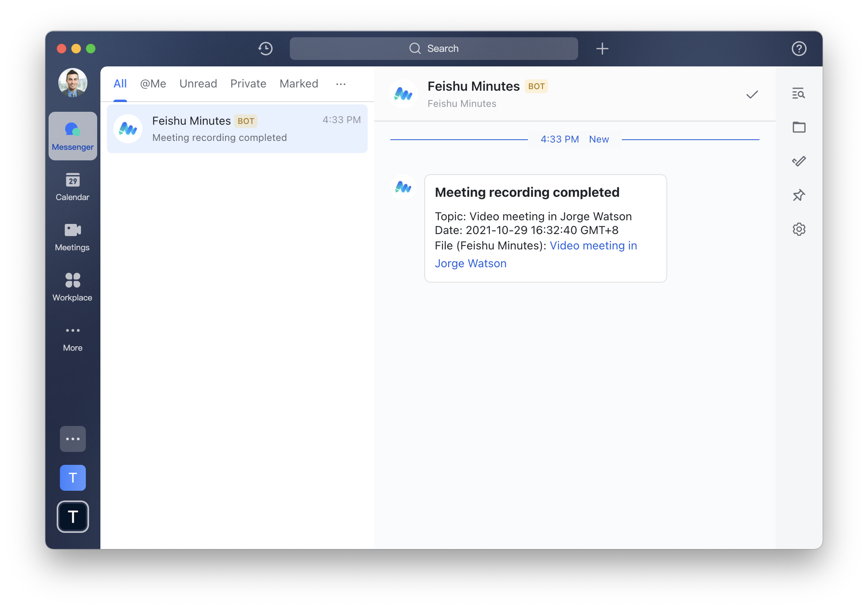Viewport: 868px width, 609px height.
Task: Open the pinned messages pin icon
Action: (798, 196)
